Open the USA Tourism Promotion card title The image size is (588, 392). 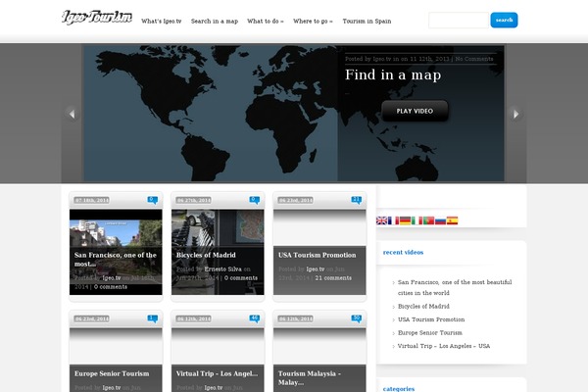pos(317,255)
